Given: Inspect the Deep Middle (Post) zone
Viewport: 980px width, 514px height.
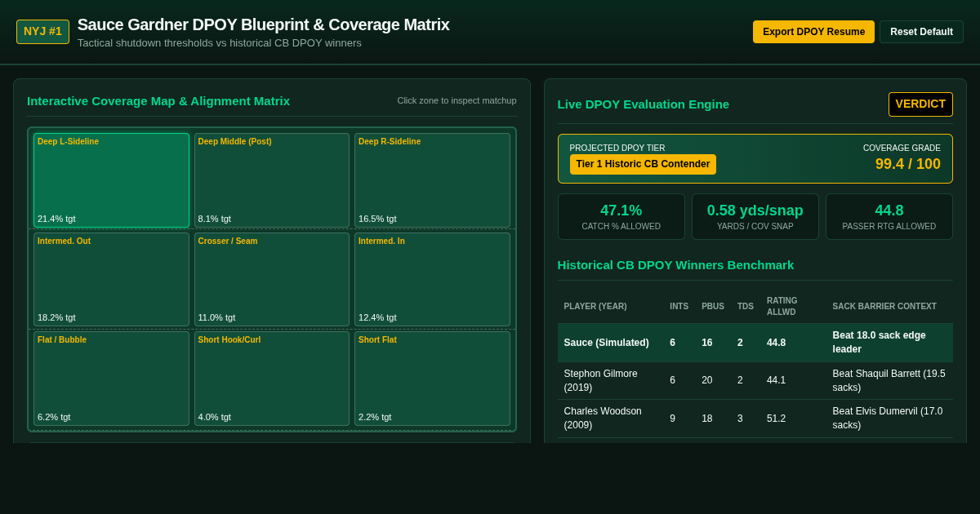Looking at the screenshot, I should pos(272,180).
